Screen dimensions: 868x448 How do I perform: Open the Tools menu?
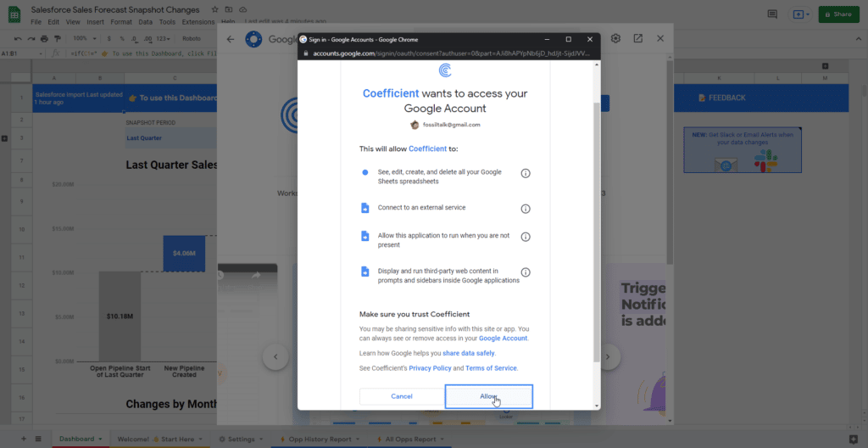(x=167, y=22)
